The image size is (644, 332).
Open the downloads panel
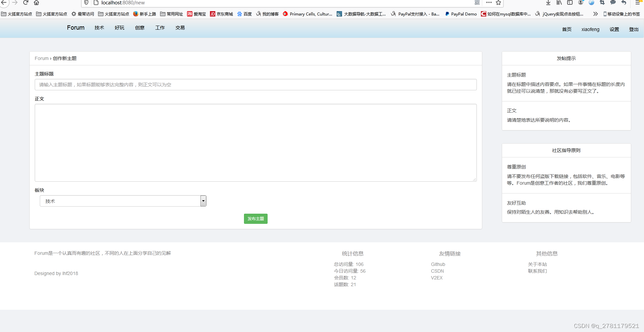pos(548,3)
